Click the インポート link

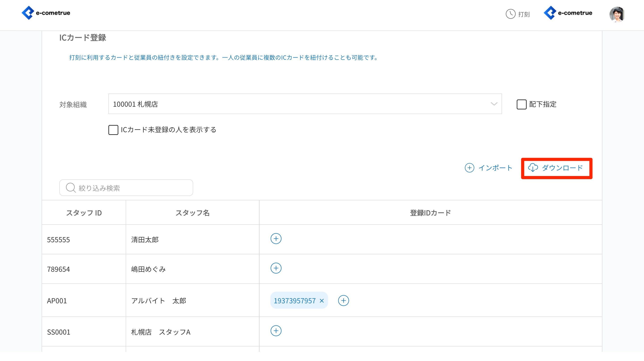495,168
